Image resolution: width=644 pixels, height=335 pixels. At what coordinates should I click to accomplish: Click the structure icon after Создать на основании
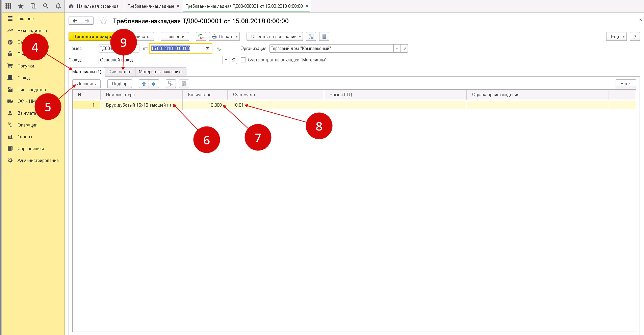pos(311,36)
